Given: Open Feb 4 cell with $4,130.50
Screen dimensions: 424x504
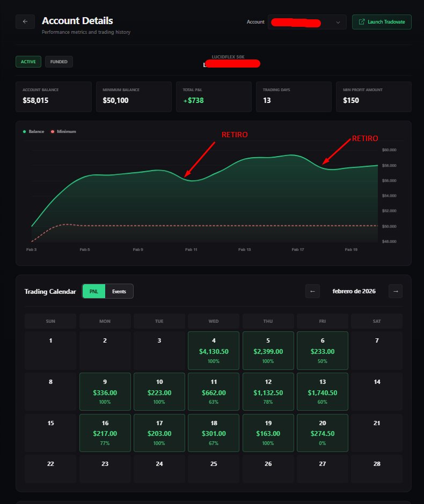Looking at the screenshot, I should tap(214, 351).
